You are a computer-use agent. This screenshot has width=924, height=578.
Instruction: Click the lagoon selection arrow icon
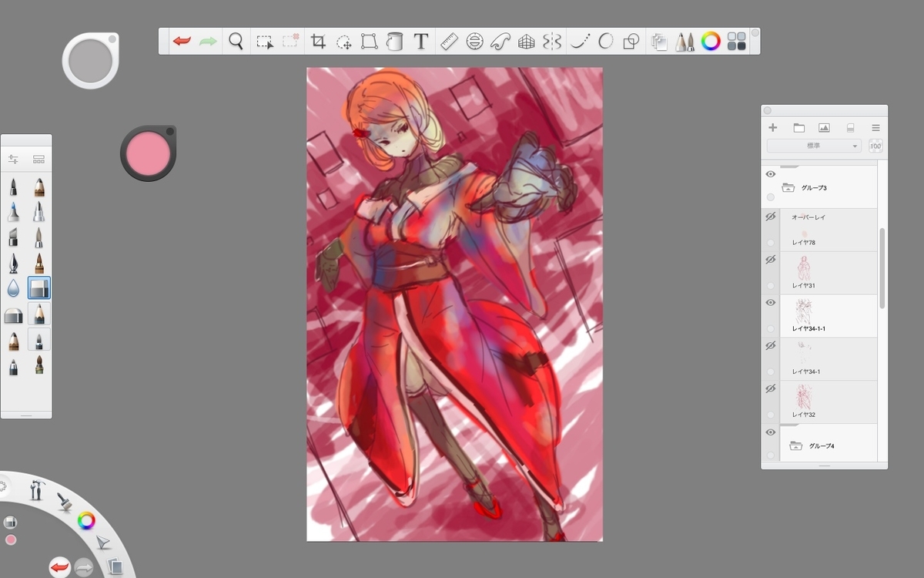103,543
